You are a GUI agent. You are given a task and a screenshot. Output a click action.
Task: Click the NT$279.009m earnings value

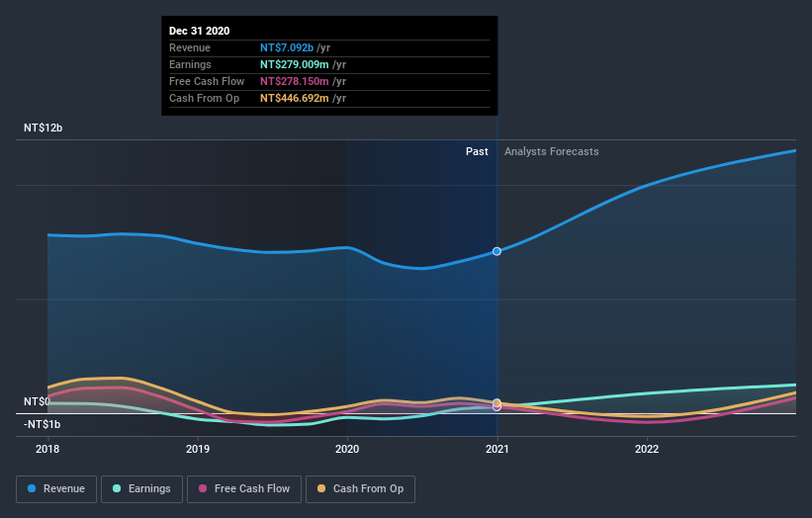(294, 64)
